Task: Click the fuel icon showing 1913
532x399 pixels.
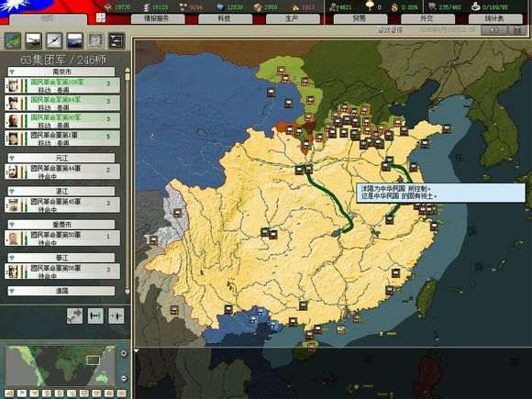Action: [x=294, y=6]
